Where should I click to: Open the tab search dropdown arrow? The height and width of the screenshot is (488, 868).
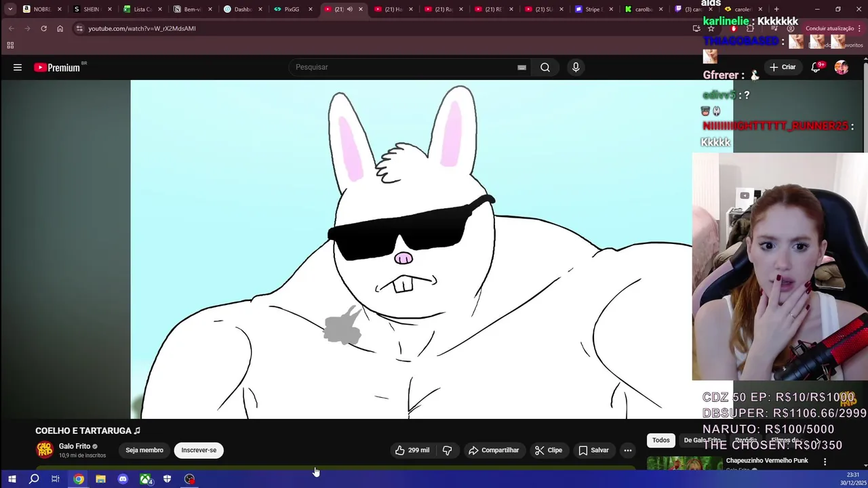[9, 9]
